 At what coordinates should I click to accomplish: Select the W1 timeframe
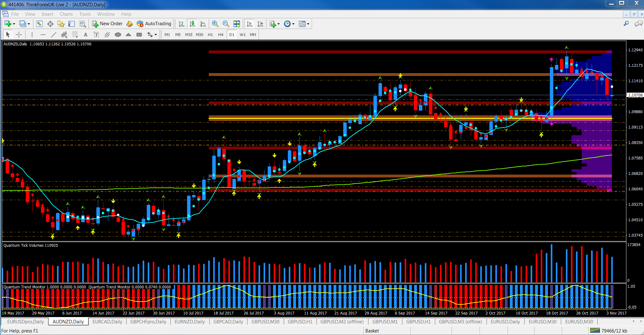(242, 35)
